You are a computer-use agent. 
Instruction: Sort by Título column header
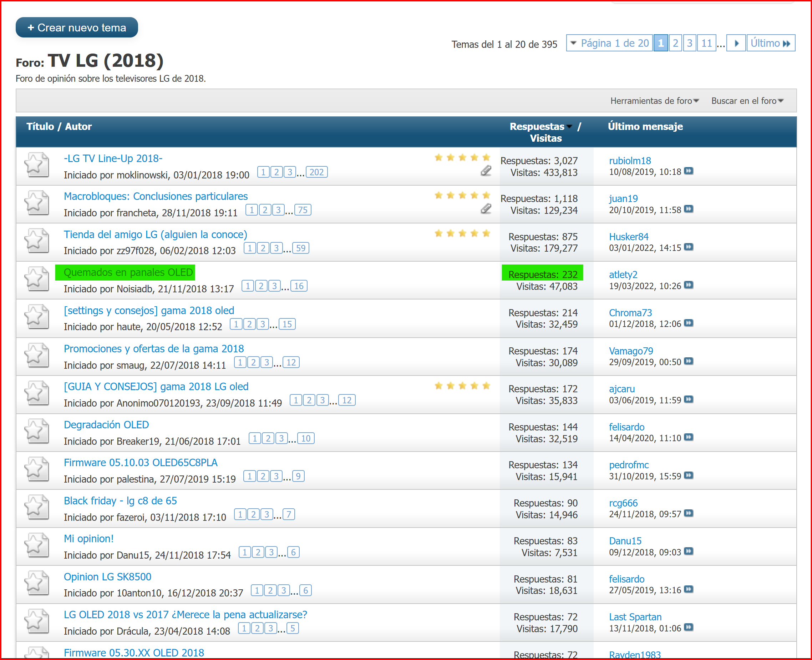click(40, 127)
